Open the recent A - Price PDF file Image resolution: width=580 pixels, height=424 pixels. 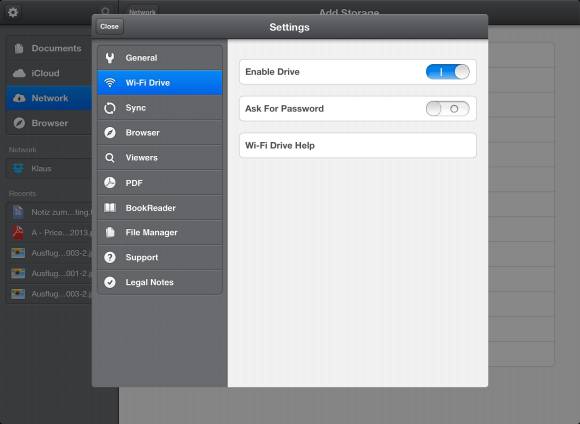tap(50, 232)
